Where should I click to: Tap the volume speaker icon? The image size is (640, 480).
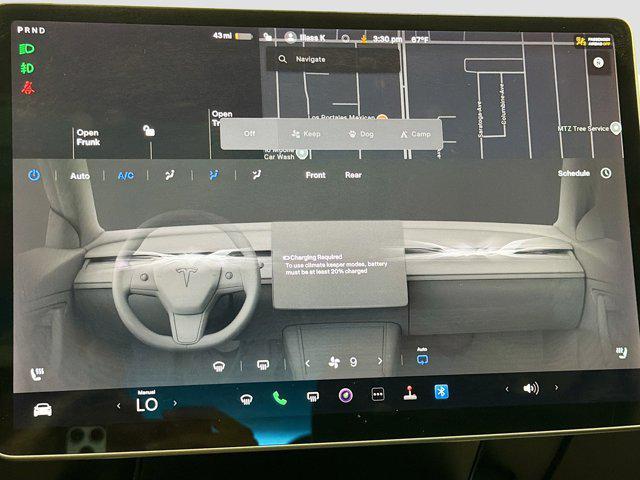point(531,388)
